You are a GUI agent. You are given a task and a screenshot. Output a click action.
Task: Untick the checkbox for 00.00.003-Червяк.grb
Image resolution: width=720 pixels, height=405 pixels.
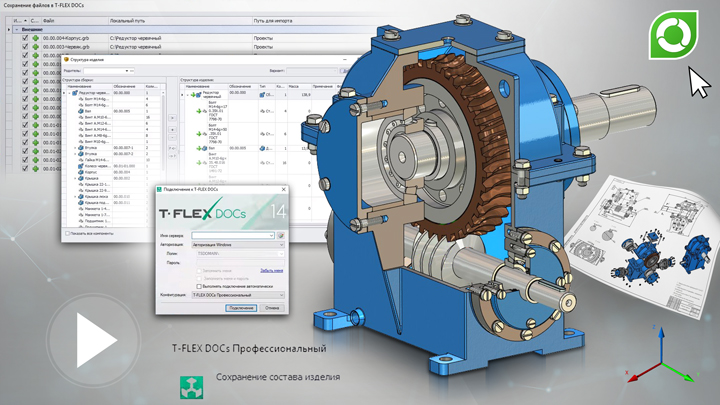pyautogui.click(x=25, y=47)
